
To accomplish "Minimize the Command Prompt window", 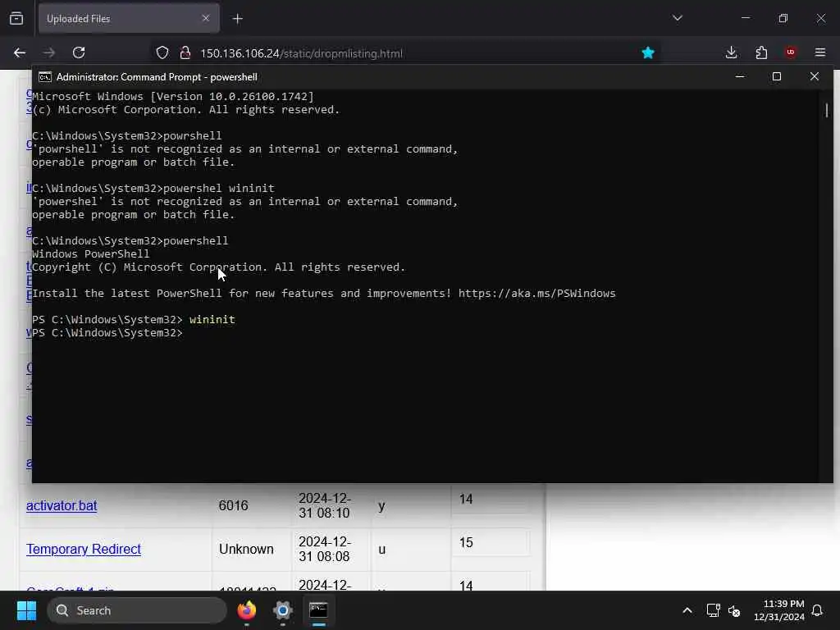I will (x=740, y=76).
